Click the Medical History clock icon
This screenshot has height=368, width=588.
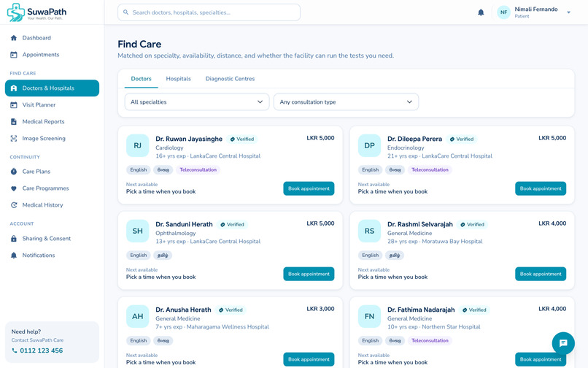coord(14,205)
